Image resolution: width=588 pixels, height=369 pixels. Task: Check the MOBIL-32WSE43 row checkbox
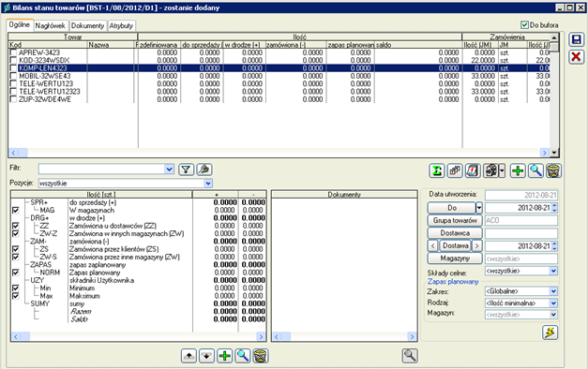(13, 76)
